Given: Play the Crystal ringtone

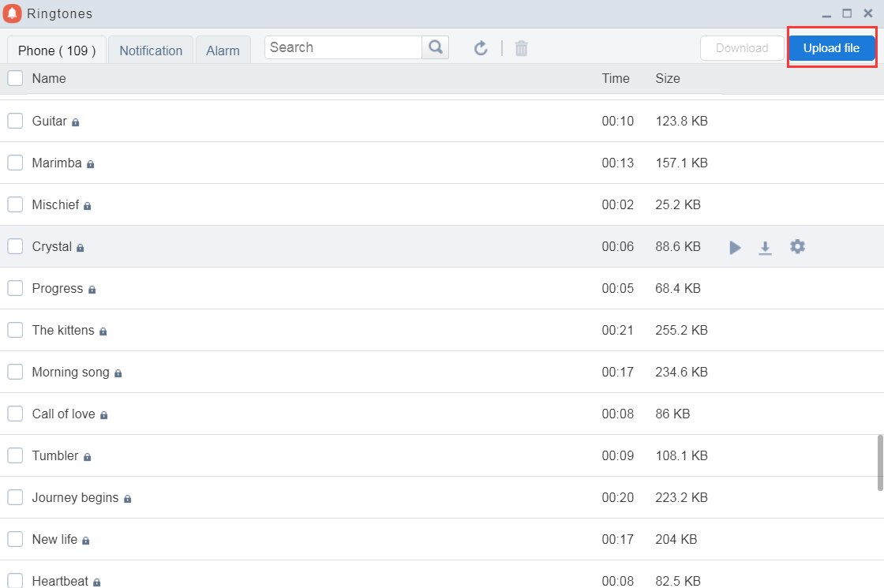Looking at the screenshot, I should pyautogui.click(x=735, y=247).
